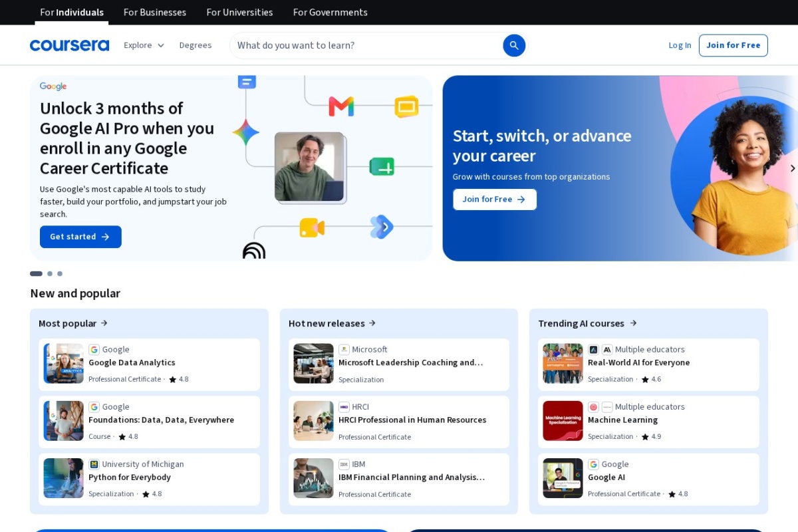The width and height of the screenshot is (798, 532).
Task: Click the Google AI certificate thumbnail
Action: [563, 478]
